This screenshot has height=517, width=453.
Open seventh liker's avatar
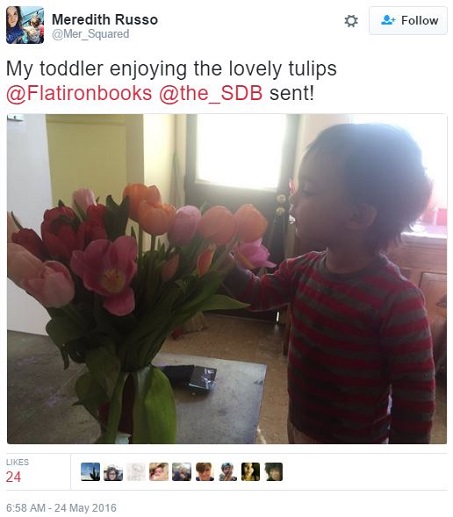[x=228, y=472]
